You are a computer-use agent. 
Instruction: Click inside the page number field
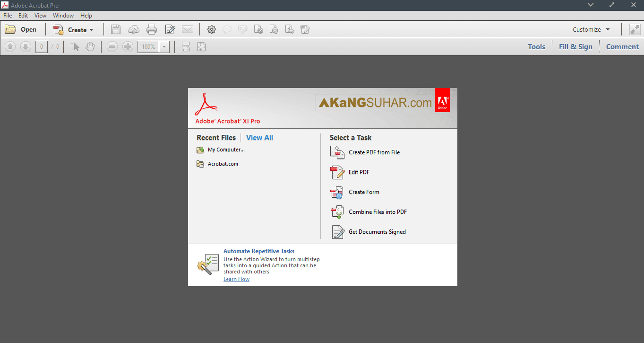click(41, 46)
